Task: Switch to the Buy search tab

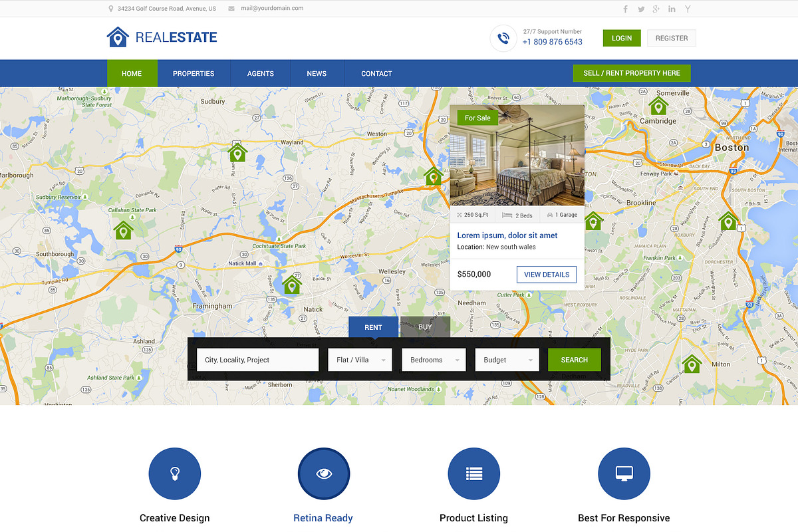Action: (x=425, y=327)
